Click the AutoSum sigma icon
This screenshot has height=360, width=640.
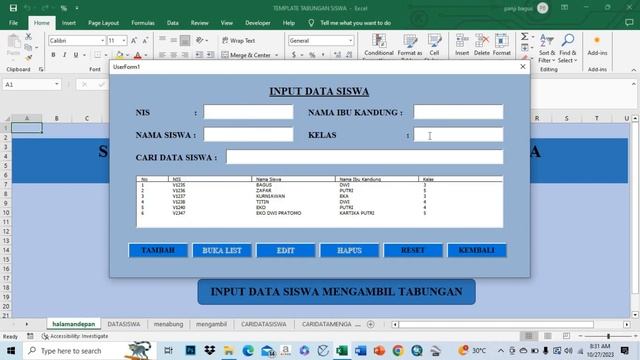(524, 37)
